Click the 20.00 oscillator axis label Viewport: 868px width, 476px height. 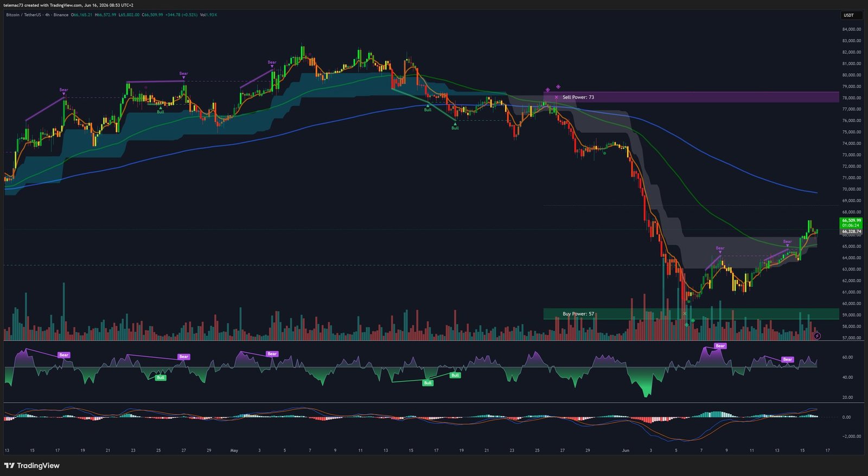coord(847,397)
